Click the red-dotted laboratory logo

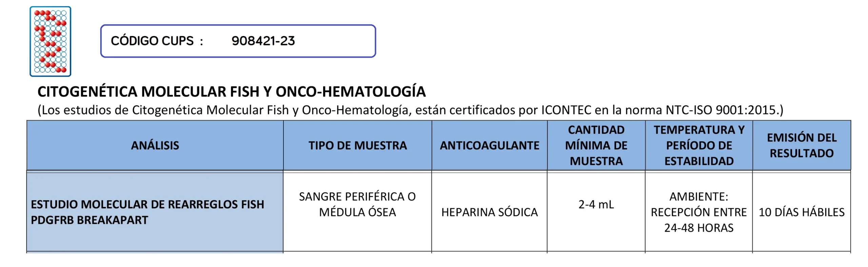click(x=50, y=41)
